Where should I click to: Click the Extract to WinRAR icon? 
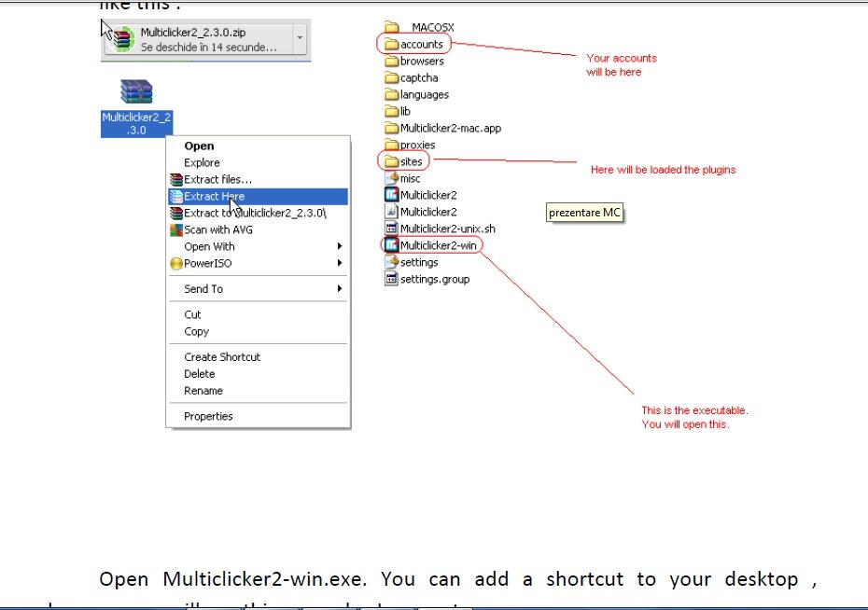176,213
